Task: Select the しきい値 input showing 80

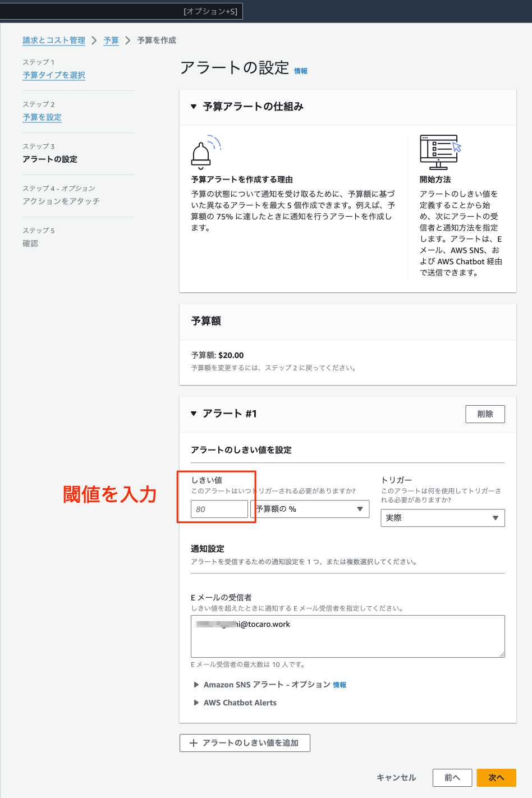Action: pyautogui.click(x=219, y=509)
